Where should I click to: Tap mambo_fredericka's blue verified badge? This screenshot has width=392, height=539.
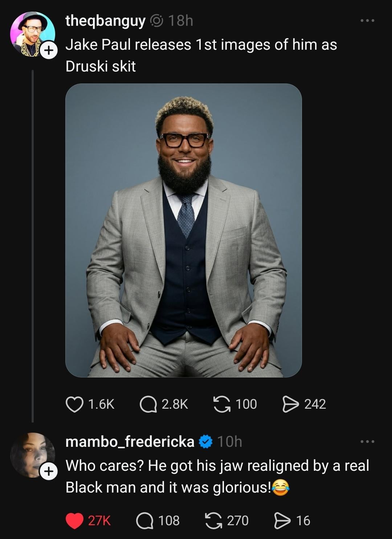click(x=206, y=442)
